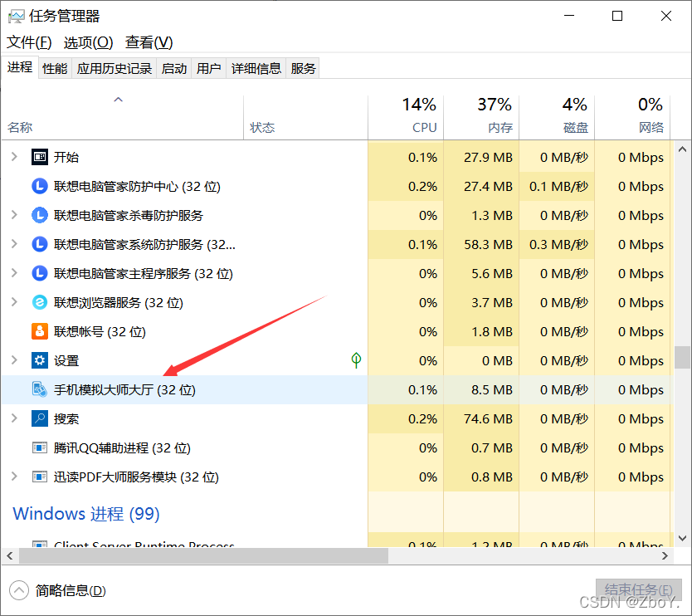The height and width of the screenshot is (616, 692).
Task: Switch to the 详细信息 tab
Action: [256, 68]
